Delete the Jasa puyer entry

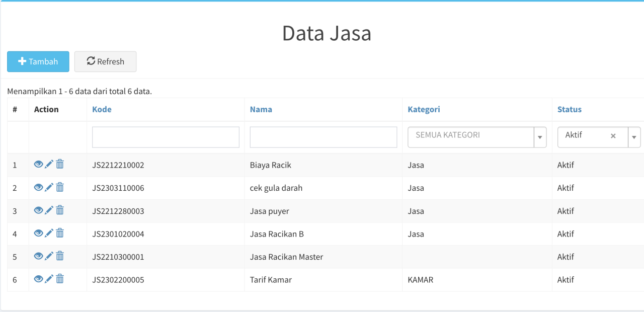pyautogui.click(x=60, y=210)
